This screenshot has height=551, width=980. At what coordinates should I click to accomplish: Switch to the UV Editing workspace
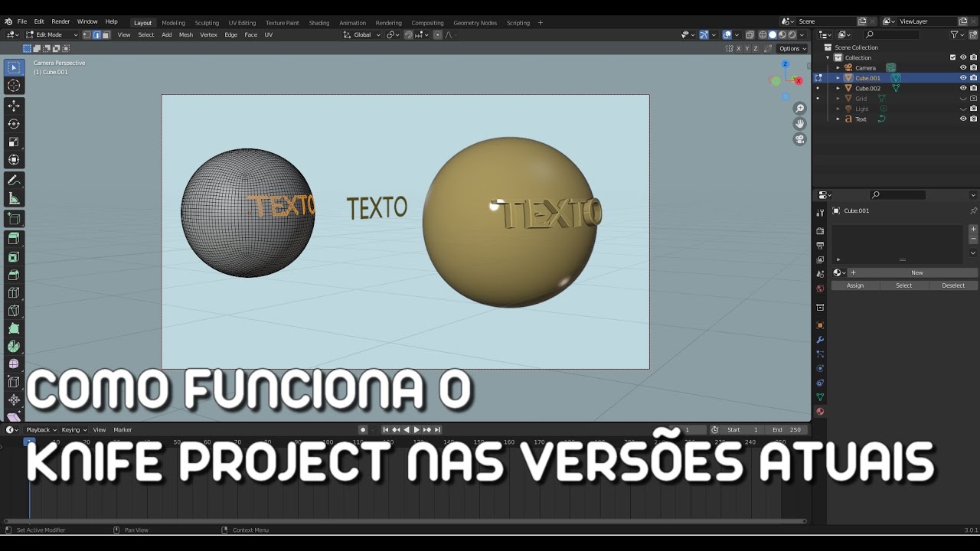tap(242, 23)
